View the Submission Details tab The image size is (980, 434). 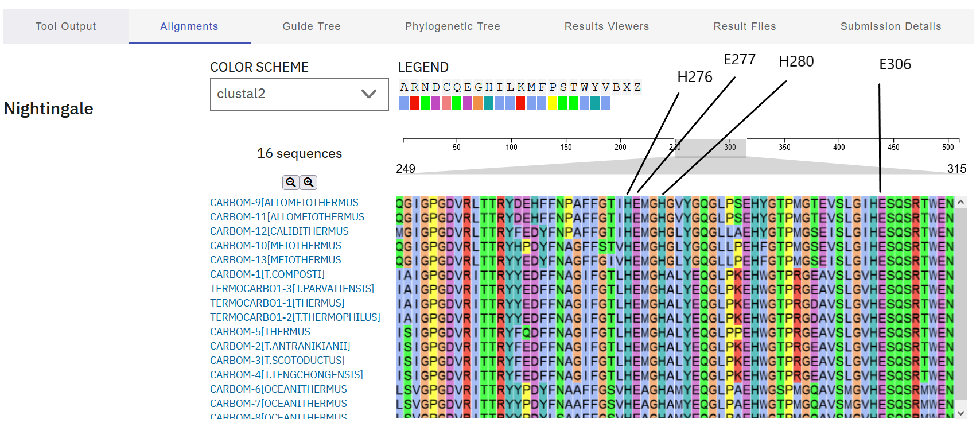coord(891,26)
